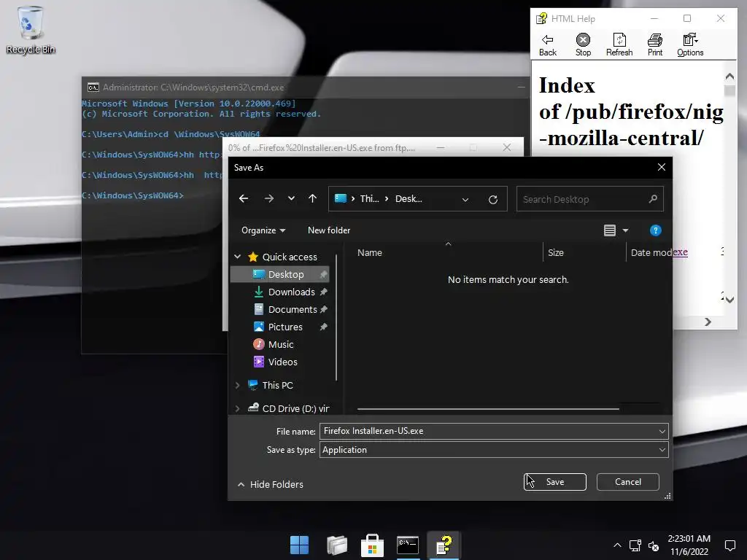This screenshot has height=560, width=747.
Task: Open Save As help icon
Action: point(655,230)
